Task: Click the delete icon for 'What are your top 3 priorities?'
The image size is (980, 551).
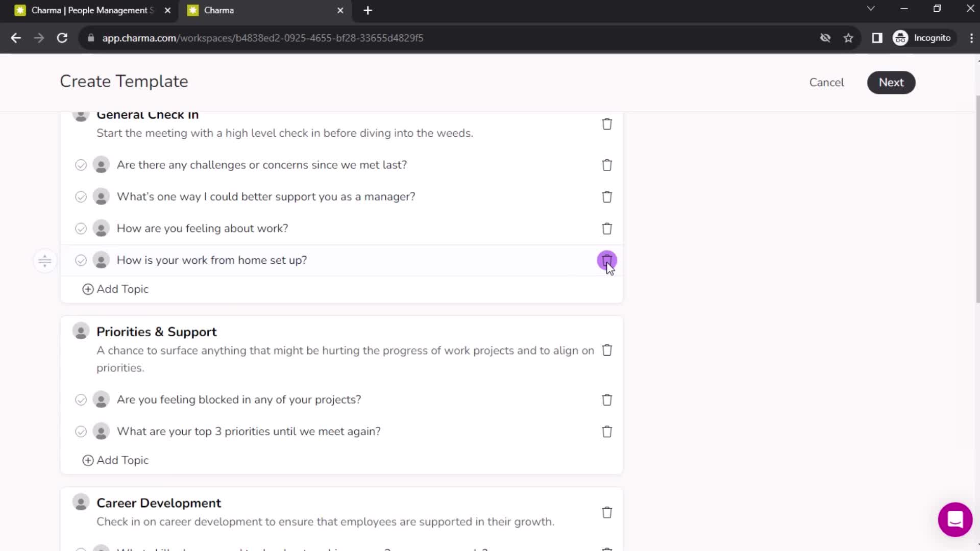Action: pos(607,431)
